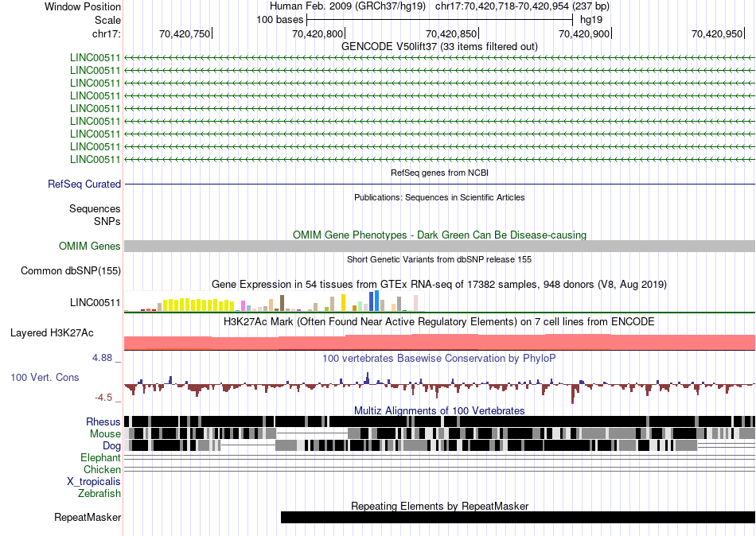
Task: Click the Scale label on the left
Action: pyautogui.click(x=107, y=20)
